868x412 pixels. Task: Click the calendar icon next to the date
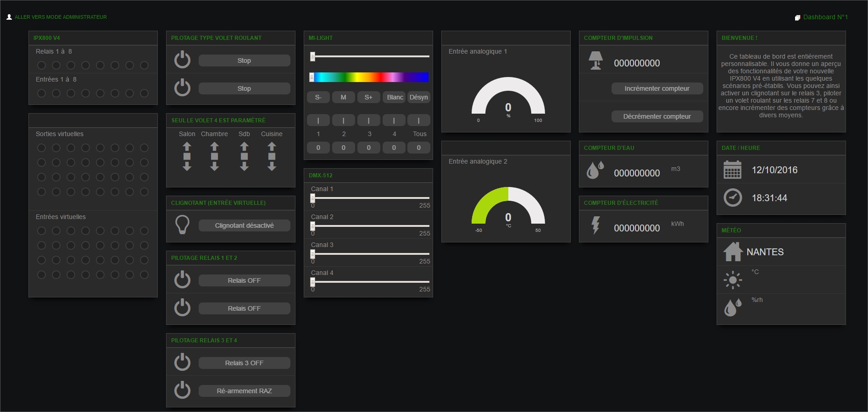tap(732, 170)
